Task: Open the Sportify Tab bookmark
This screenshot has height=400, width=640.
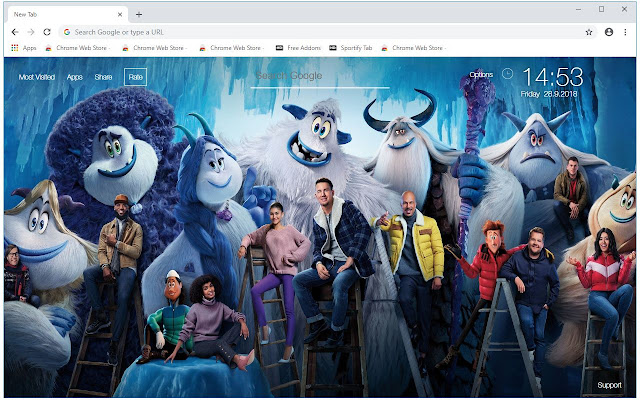Action: point(351,48)
